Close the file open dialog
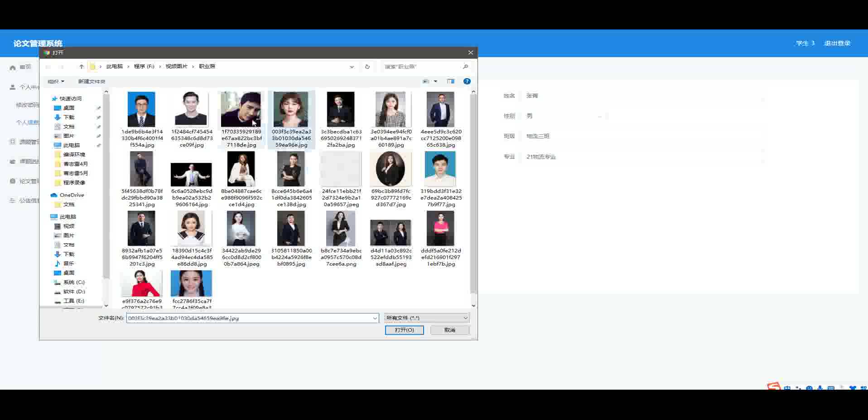The width and height of the screenshot is (868, 420). (x=471, y=53)
